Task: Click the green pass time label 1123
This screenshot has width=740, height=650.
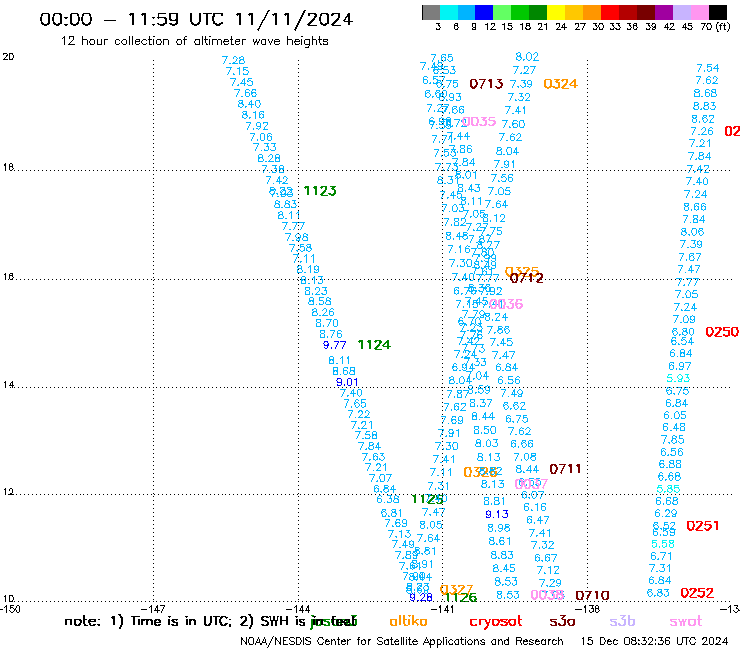Action: point(320,191)
